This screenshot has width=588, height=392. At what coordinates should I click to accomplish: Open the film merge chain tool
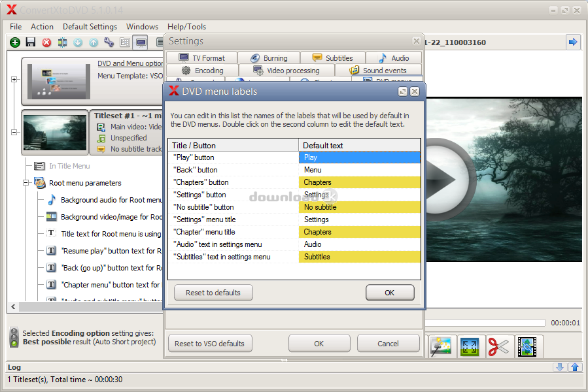527,346
